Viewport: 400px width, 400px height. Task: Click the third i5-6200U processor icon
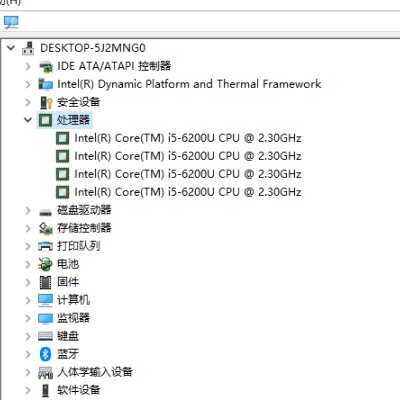(x=62, y=174)
